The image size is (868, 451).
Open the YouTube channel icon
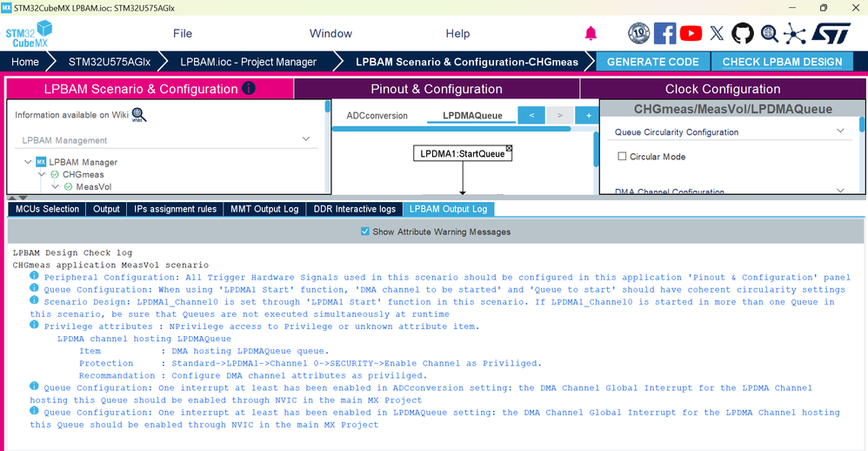point(691,33)
